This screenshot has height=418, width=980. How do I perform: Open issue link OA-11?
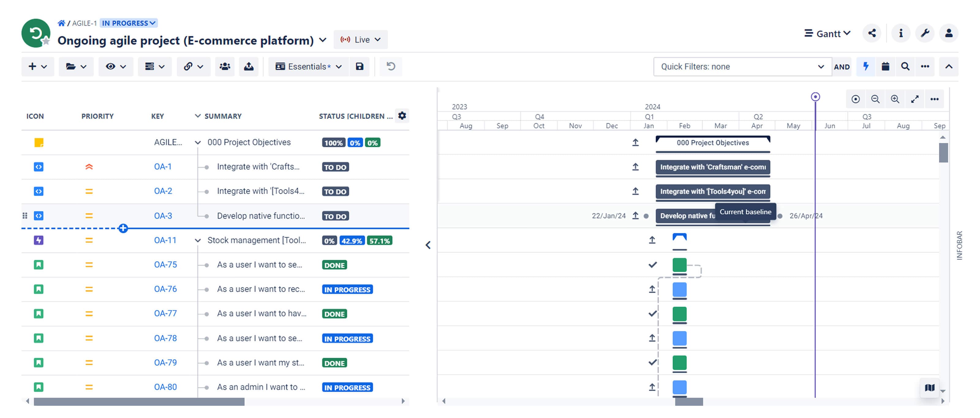pyautogui.click(x=165, y=240)
